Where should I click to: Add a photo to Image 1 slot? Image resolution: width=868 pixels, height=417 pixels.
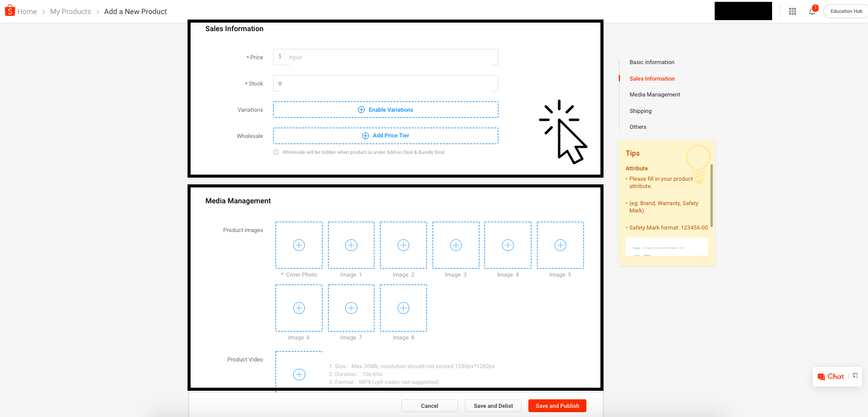pos(351,245)
